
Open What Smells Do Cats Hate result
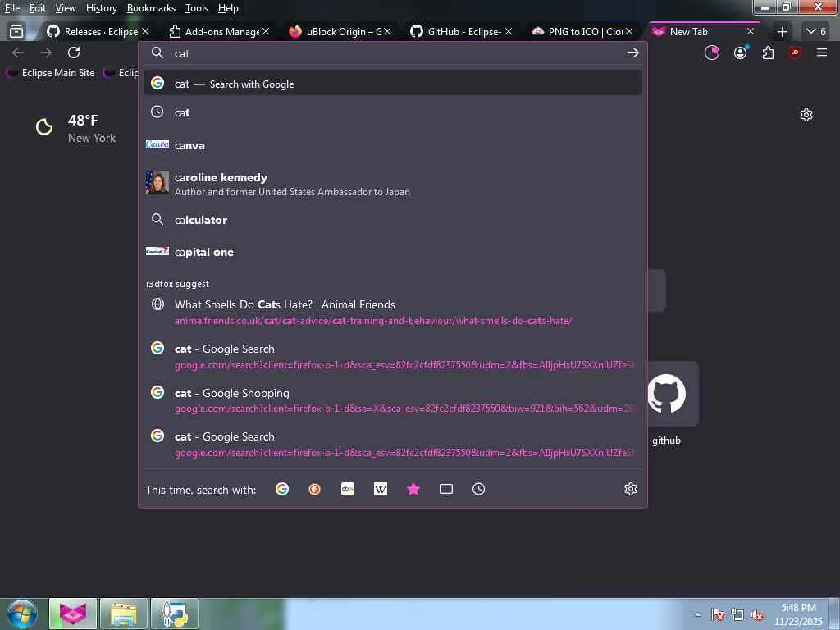pyautogui.click(x=393, y=312)
